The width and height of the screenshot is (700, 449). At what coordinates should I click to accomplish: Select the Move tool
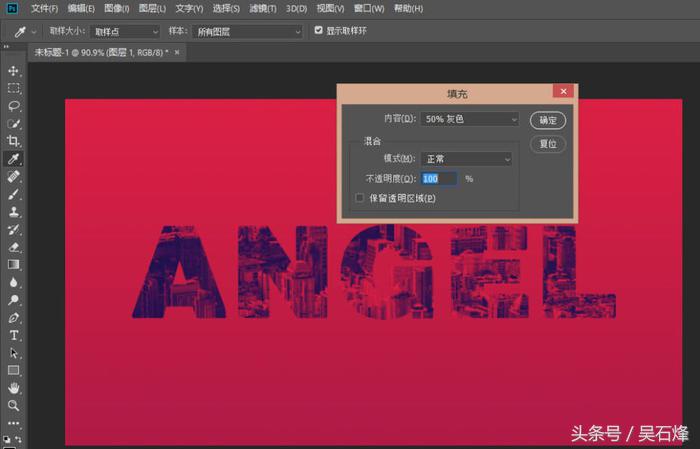(x=13, y=71)
